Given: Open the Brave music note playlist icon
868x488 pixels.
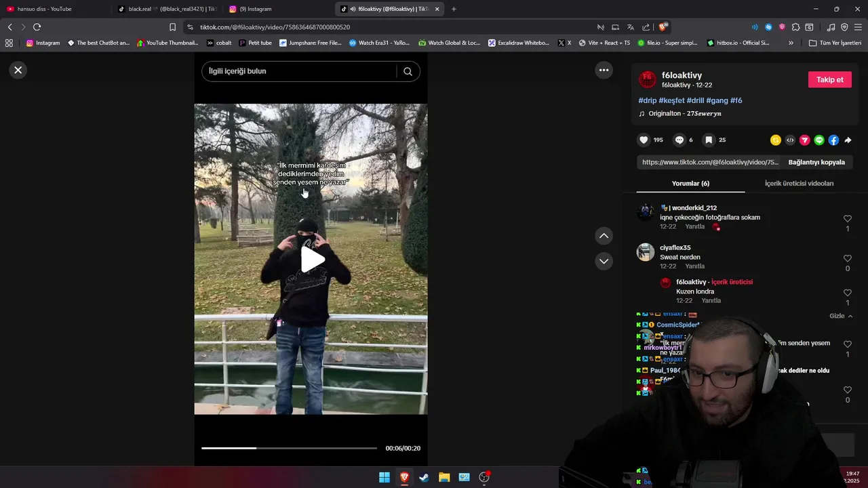Looking at the screenshot, I should point(831,27).
